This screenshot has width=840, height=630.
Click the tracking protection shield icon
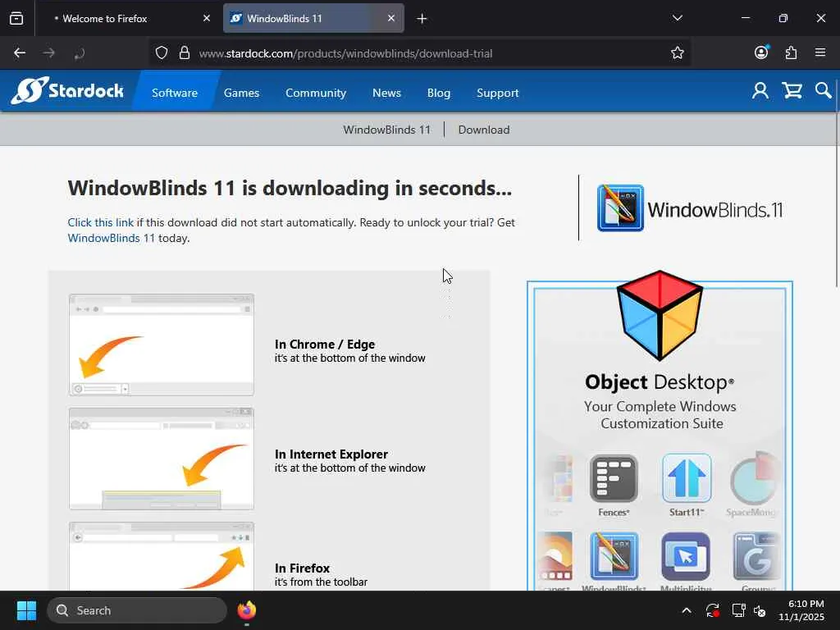point(162,53)
